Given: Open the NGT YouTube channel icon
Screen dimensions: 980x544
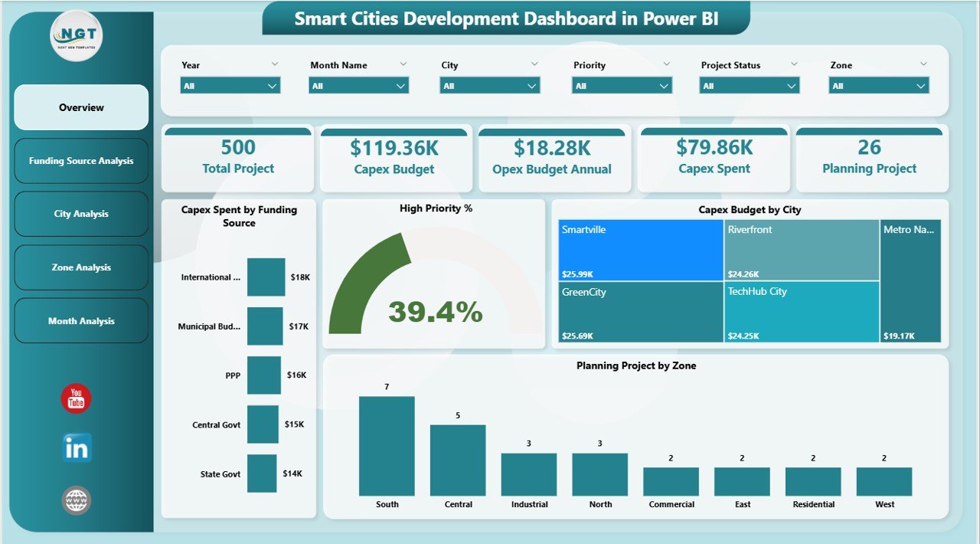Looking at the screenshot, I should (x=75, y=398).
